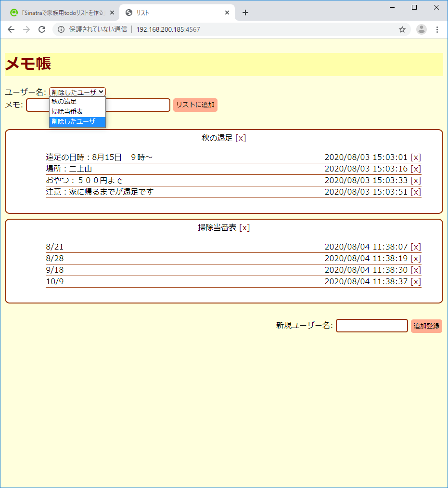448x488 pixels.
Task: Click the browser forward arrow
Action: 26,29
